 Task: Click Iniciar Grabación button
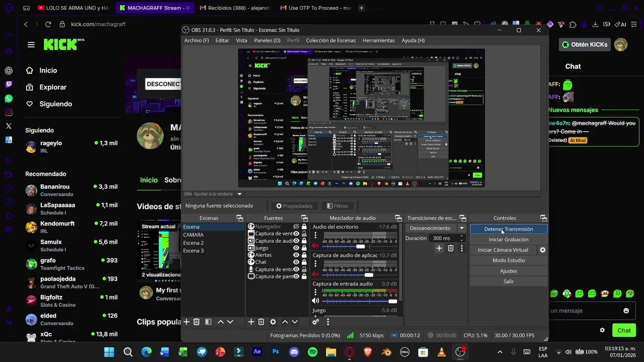509,239
